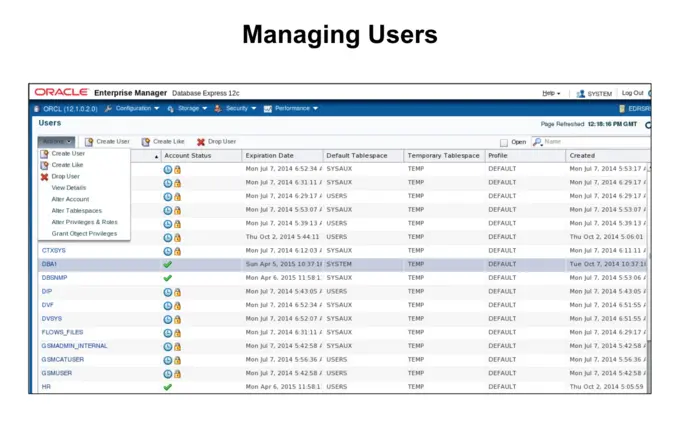The height and width of the screenshot is (424, 700).
Task: Click the Performance chart icon
Action: click(x=267, y=109)
